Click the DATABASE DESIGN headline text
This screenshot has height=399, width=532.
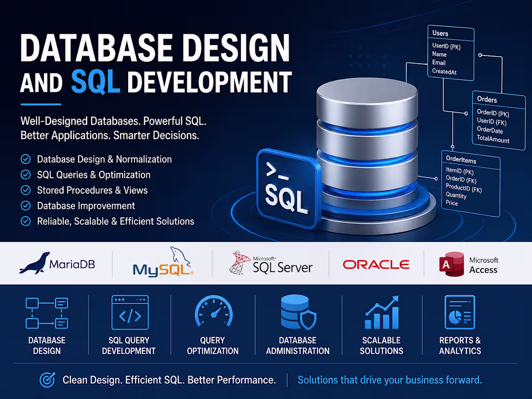tap(155, 48)
